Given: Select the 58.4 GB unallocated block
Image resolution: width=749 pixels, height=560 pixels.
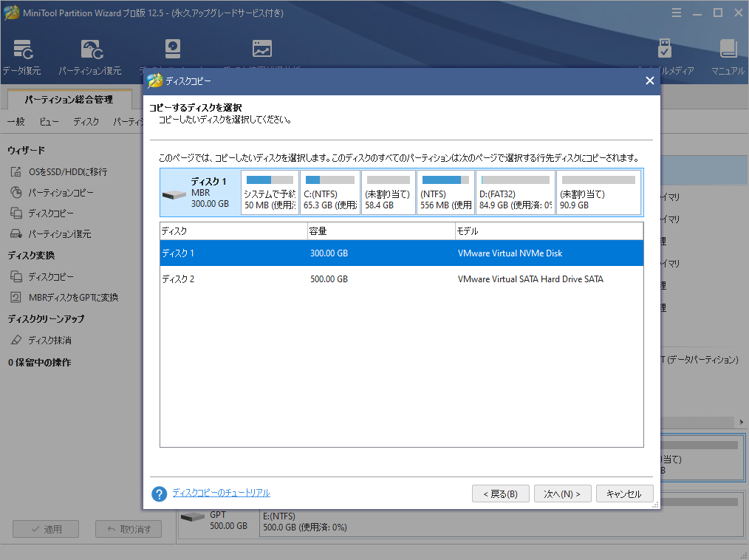Looking at the screenshot, I should click(389, 193).
